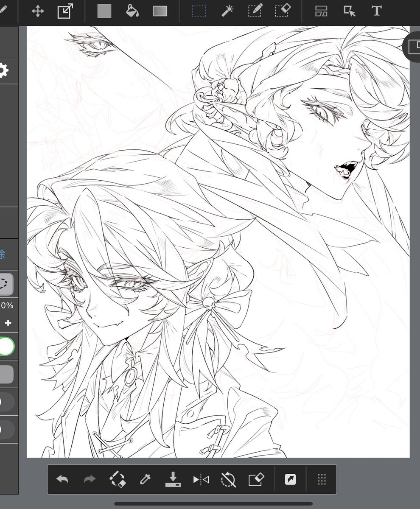420x509 pixels.
Task: Tap the plus button under 0%
Action: point(8,323)
